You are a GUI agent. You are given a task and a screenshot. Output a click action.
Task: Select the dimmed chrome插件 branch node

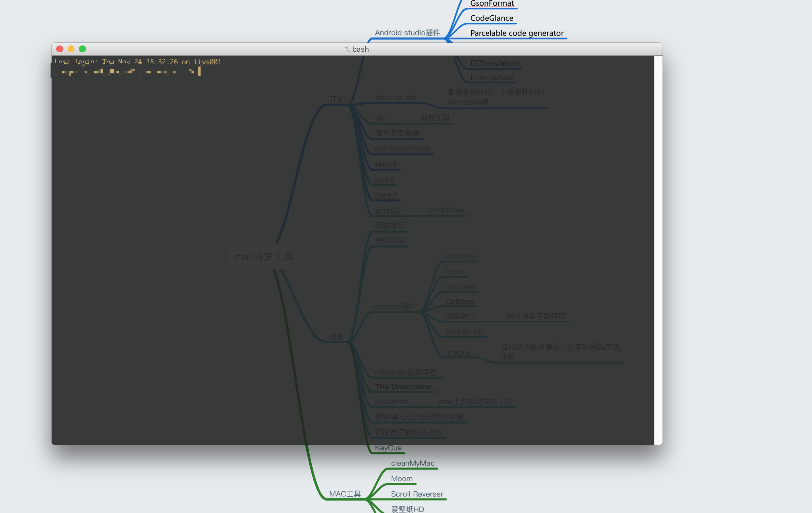click(395, 307)
